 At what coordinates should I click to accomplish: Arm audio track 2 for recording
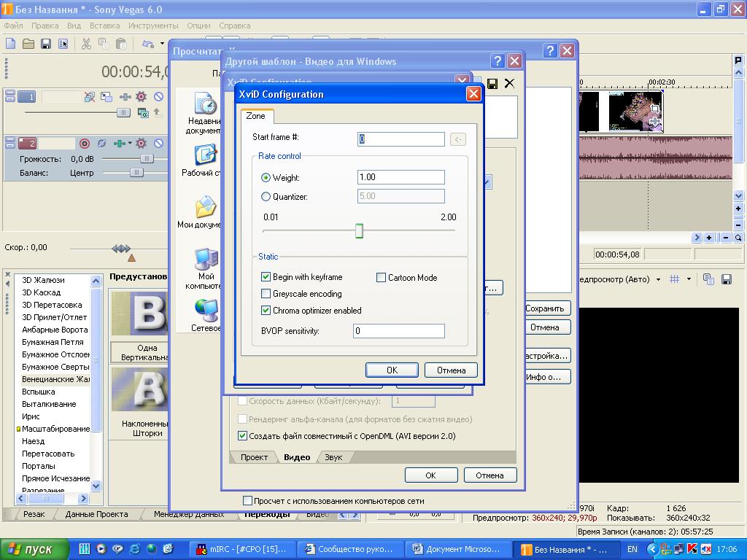(85, 143)
